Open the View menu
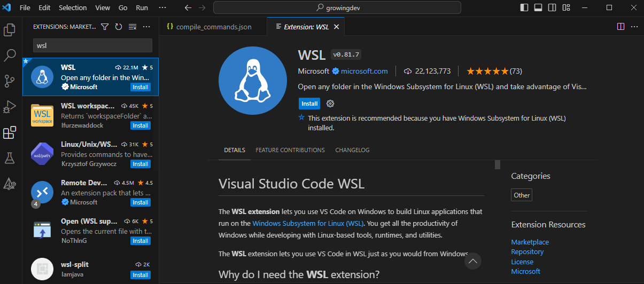 pos(103,7)
